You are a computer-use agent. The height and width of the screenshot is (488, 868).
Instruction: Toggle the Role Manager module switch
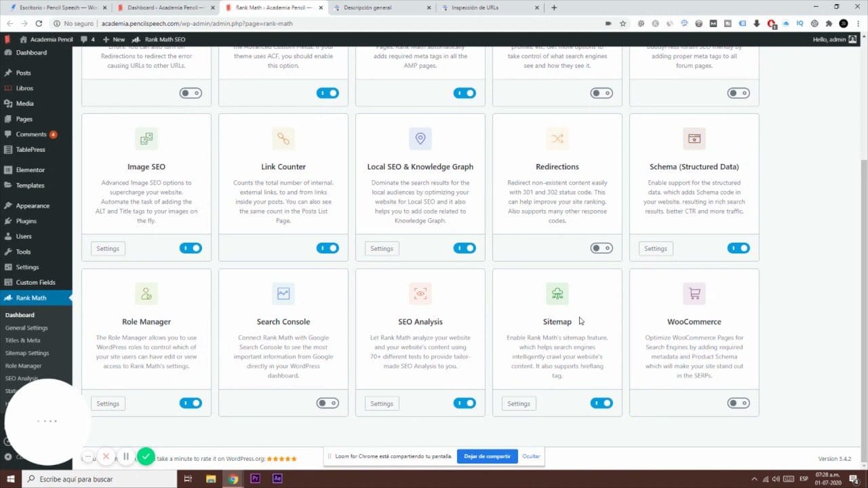(191, 403)
